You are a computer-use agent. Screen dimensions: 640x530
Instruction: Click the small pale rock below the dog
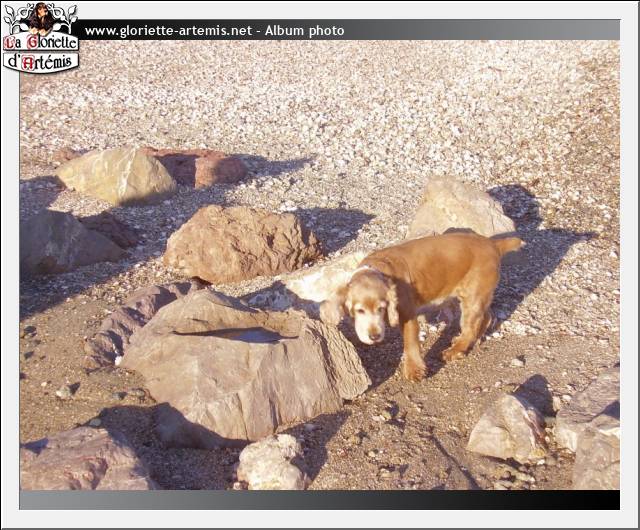pyautogui.click(x=508, y=427)
